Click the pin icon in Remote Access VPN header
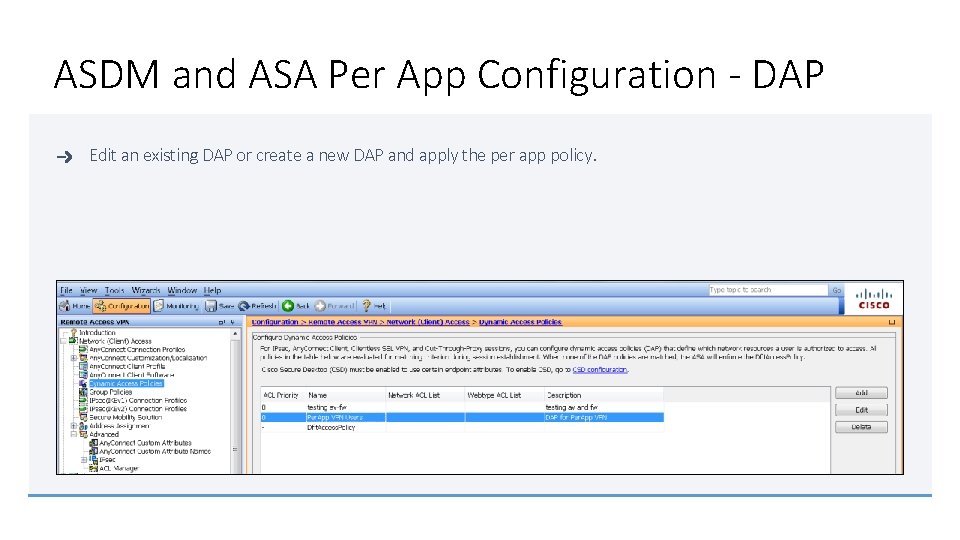960x540 pixels. 232,322
